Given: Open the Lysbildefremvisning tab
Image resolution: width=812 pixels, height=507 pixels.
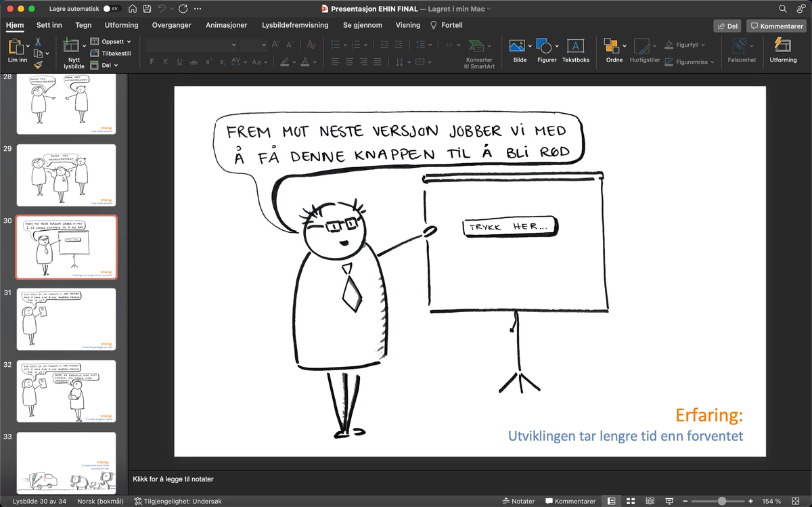Looking at the screenshot, I should 295,25.
